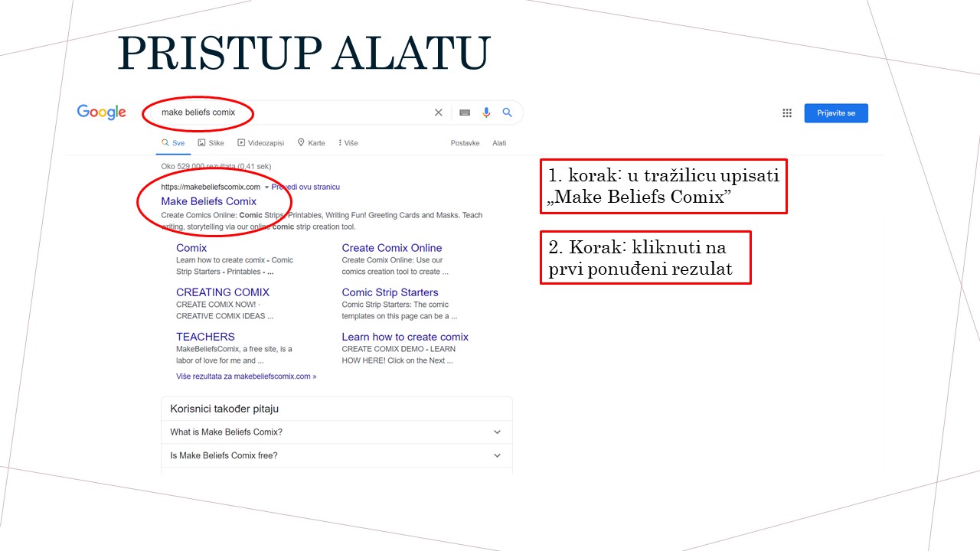980x551 pixels.
Task: Open the Google apps grid icon
Action: coord(787,113)
